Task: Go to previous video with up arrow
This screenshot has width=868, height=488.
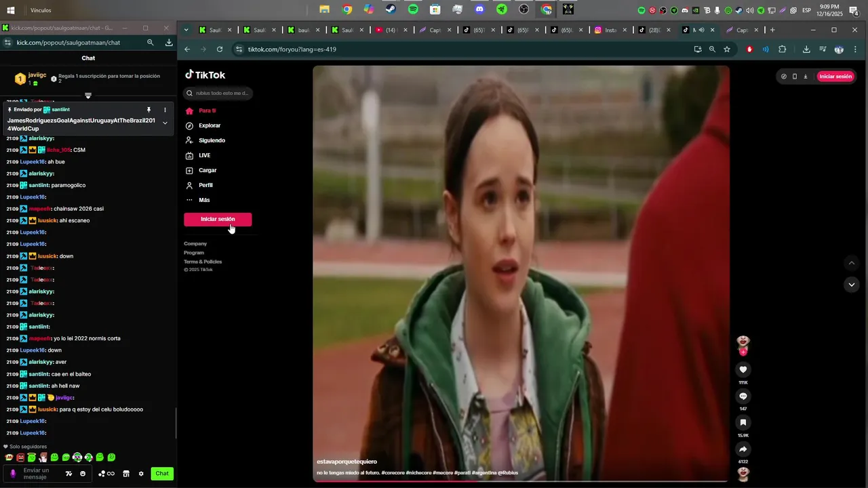Action: point(852,263)
